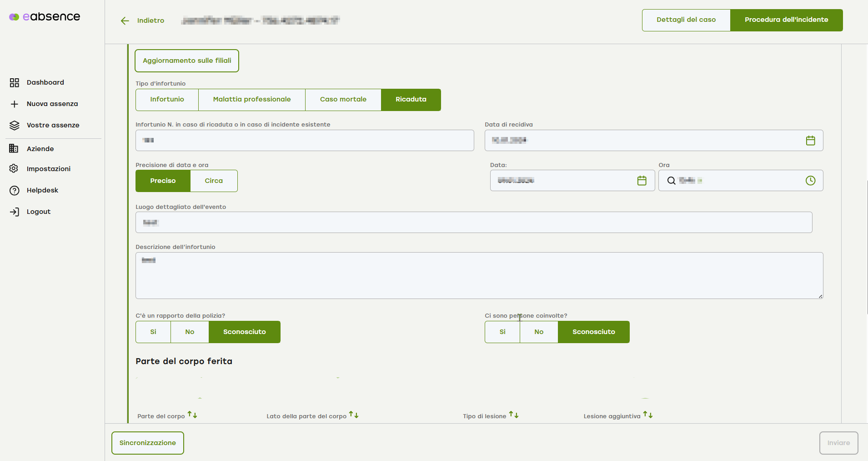Image resolution: width=868 pixels, height=461 pixels.
Task: Select Sconosciuto for police report
Action: tap(245, 332)
